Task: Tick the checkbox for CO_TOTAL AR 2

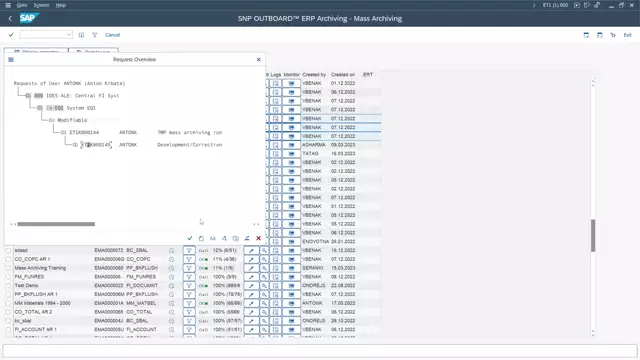Action: [8, 312]
